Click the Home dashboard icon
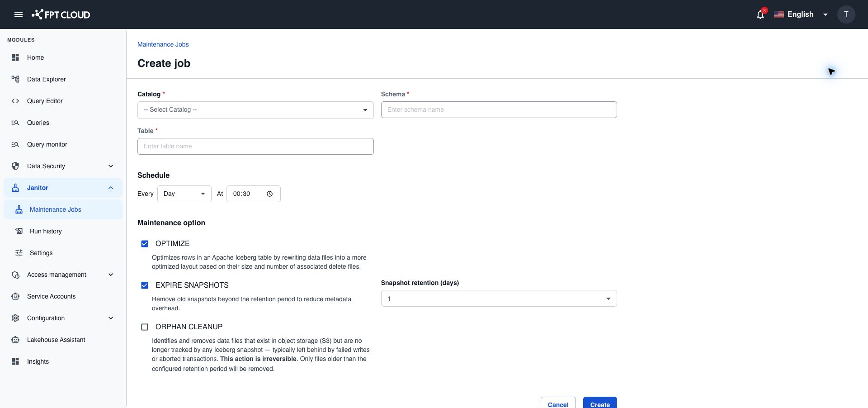 coord(15,57)
